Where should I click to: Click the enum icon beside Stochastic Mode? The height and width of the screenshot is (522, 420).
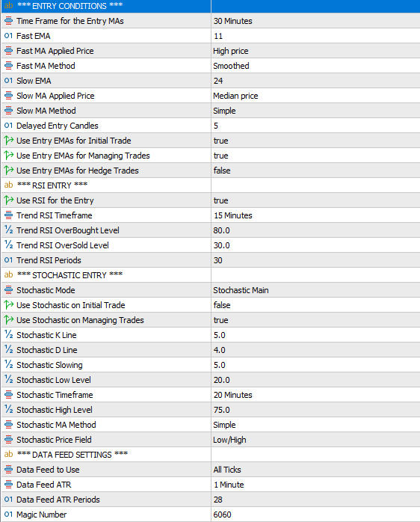point(9,290)
